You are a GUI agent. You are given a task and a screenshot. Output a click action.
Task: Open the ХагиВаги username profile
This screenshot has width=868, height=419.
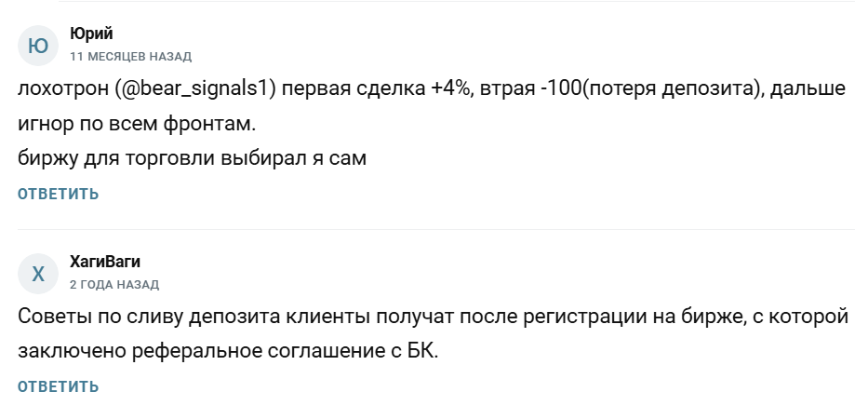click(105, 262)
